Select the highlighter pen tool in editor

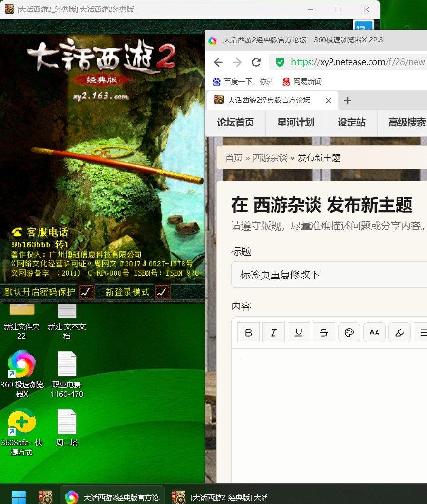point(400,332)
